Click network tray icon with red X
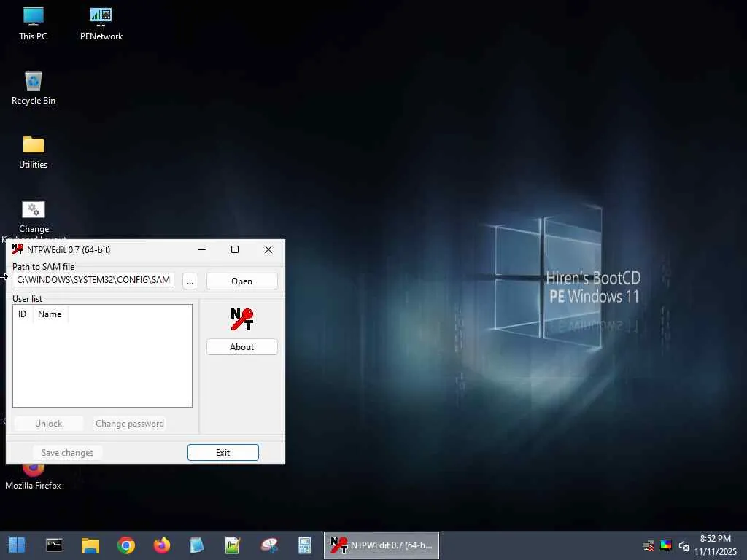This screenshot has width=747, height=560. [x=649, y=545]
